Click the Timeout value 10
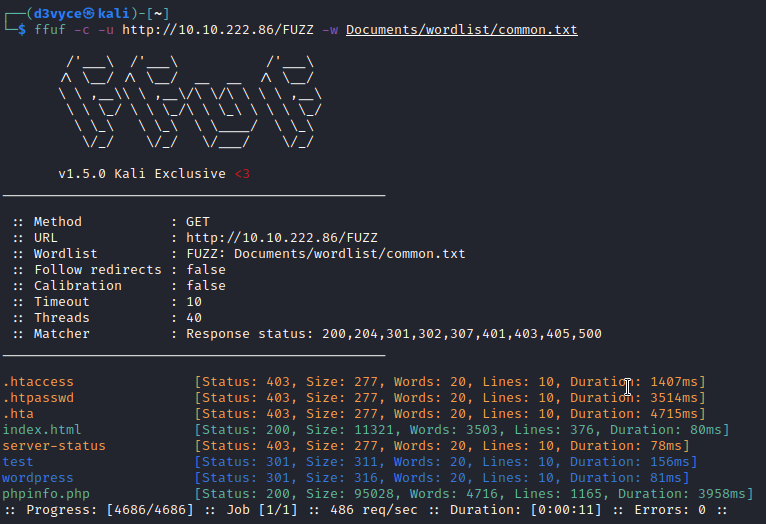Viewport: 766px width, 524px height. pyautogui.click(x=194, y=302)
